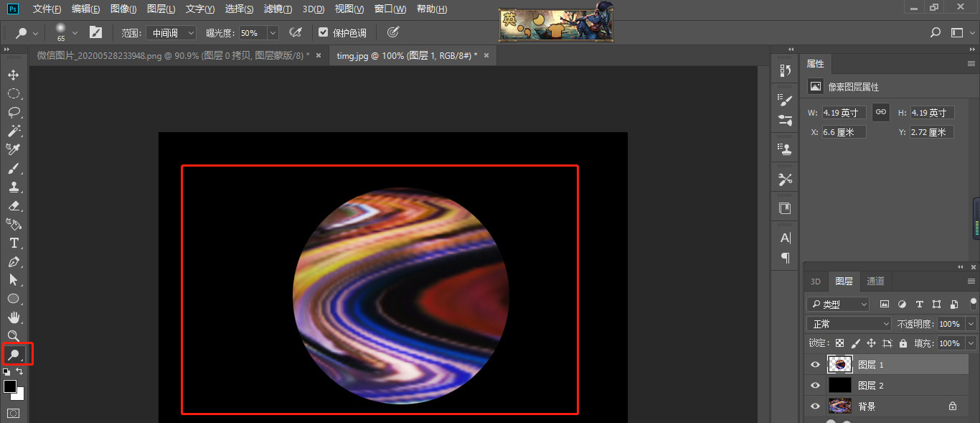980x423 pixels.
Task: Switch to the 3D panel tab
Action: pos(816,281)
